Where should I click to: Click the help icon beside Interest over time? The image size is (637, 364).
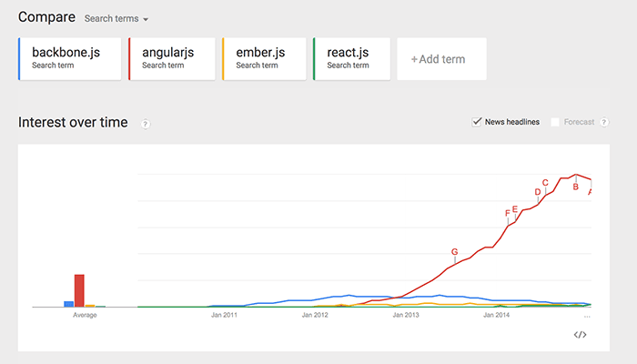pos(146,124)
